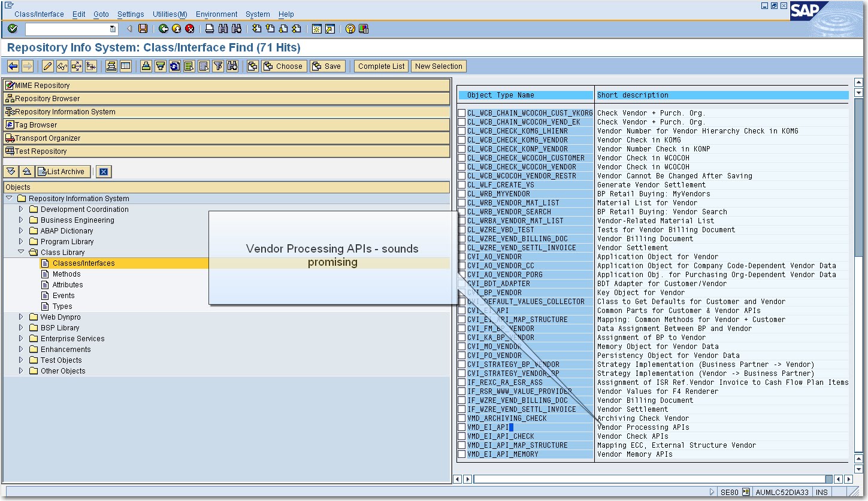Click the Refresh icon in the application toolbar
The width and height of the screenshot is (868, 501).
coord(174,66)
